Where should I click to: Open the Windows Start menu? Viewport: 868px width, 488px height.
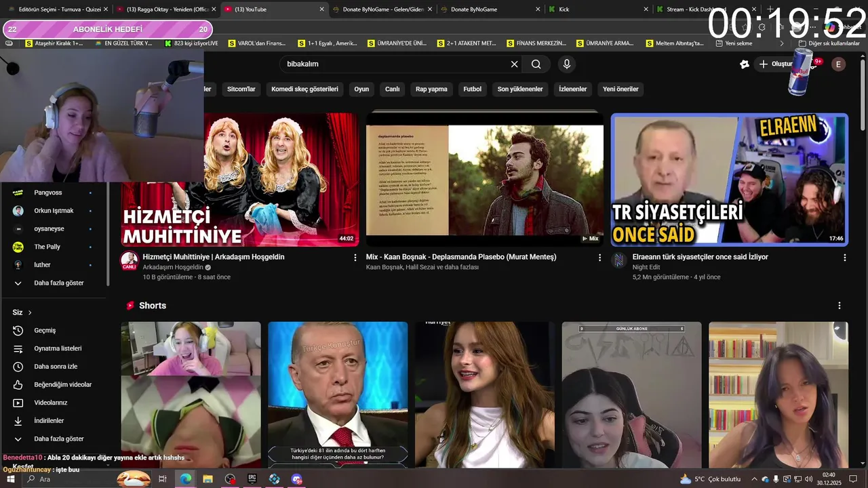(10, 479)
